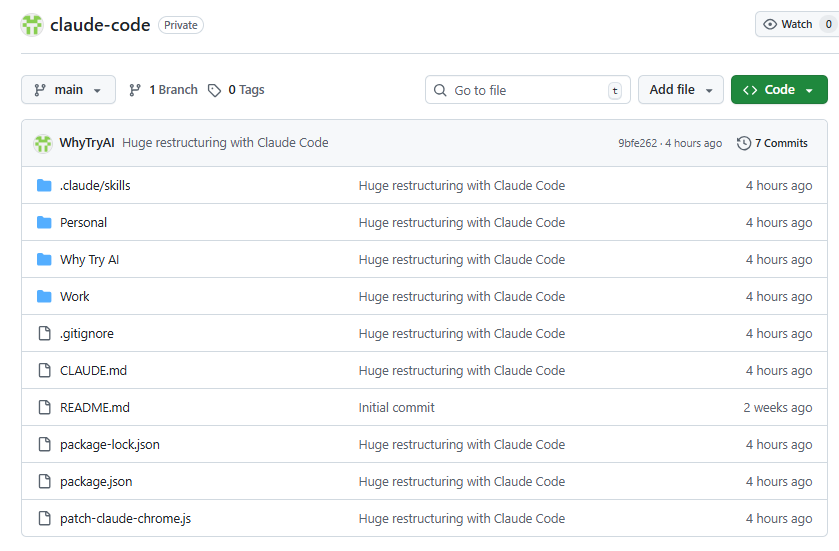Click the commit message in the Work row
Viewport: 839px width, 551px height.
click(x=462, y=296)
